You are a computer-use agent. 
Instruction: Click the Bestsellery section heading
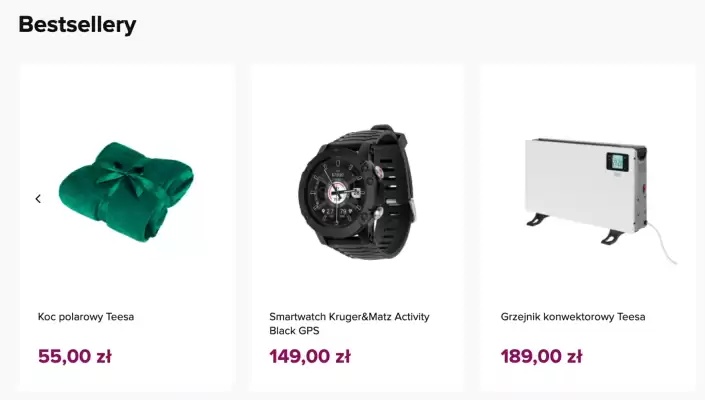77,25
